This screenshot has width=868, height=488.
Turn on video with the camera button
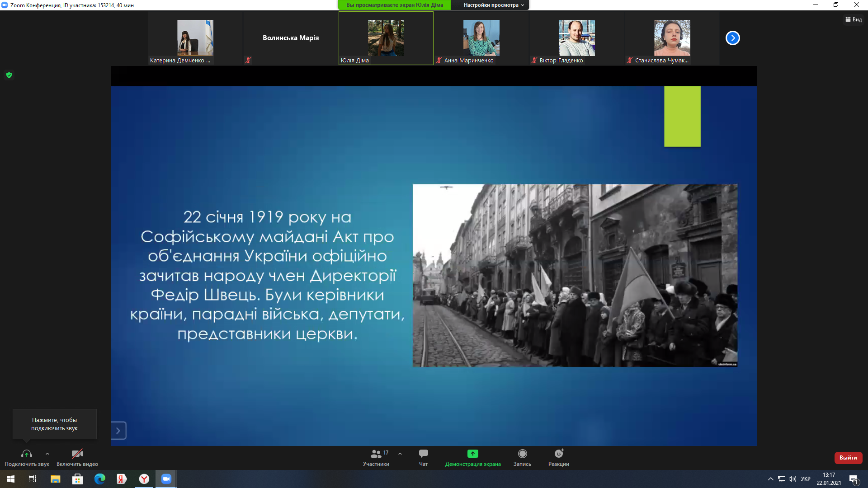[x=77, y=454]
